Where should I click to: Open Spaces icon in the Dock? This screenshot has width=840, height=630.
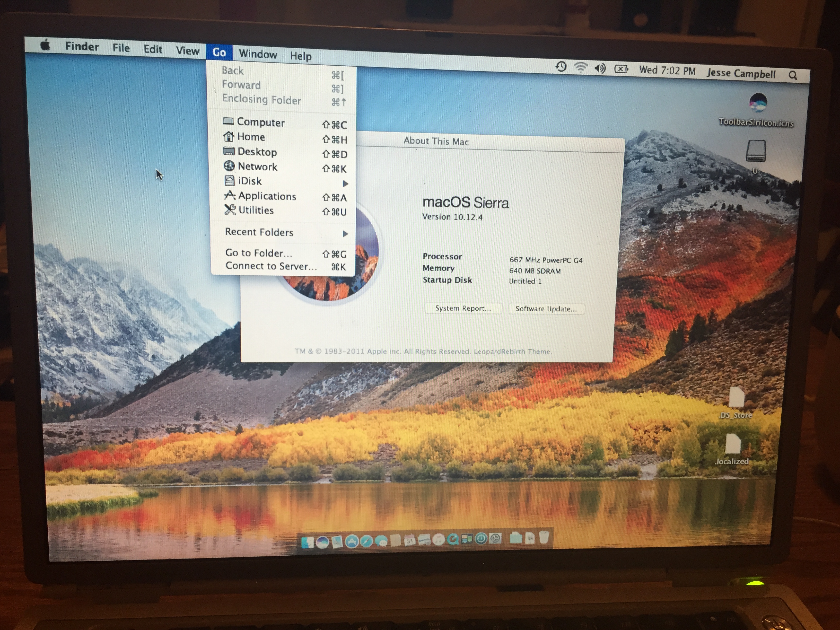pos(467,538)
